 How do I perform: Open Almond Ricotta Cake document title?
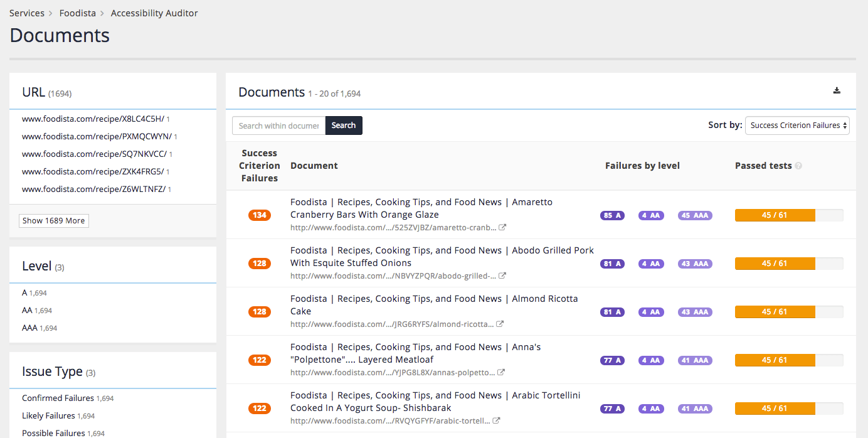(x=434, y=305)
